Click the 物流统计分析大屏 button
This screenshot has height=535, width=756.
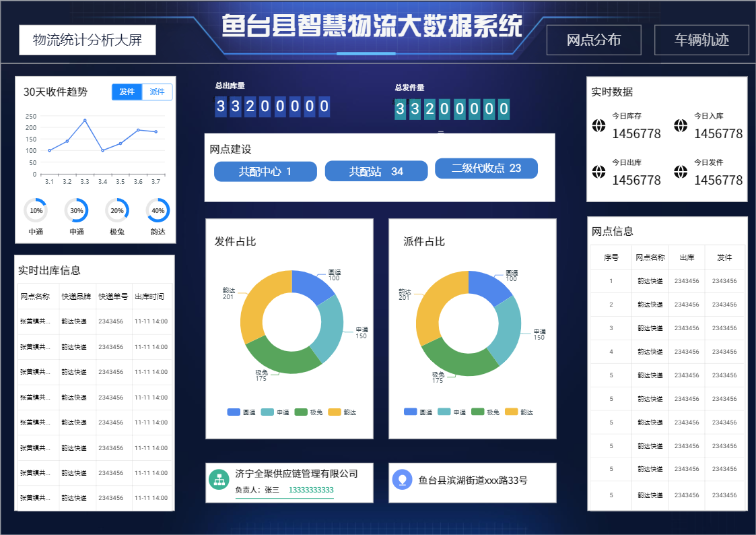point(88,40)
